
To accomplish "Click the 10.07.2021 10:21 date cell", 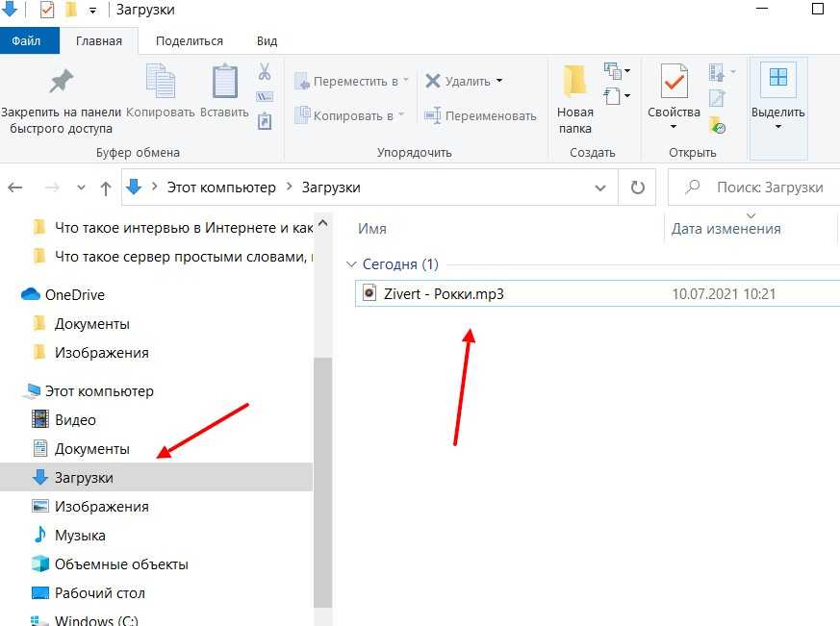I will coord(724,294).
